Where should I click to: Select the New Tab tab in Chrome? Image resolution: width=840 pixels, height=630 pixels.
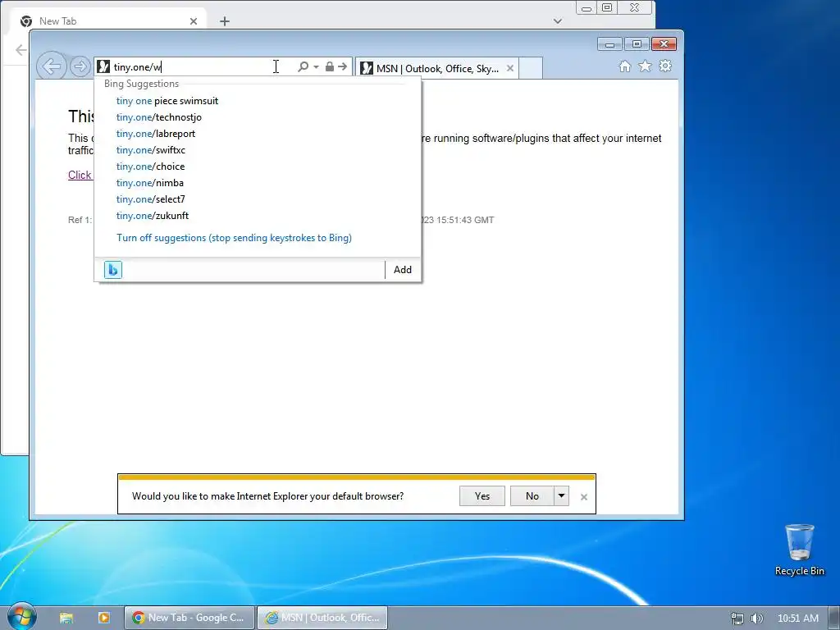point(107,21)
